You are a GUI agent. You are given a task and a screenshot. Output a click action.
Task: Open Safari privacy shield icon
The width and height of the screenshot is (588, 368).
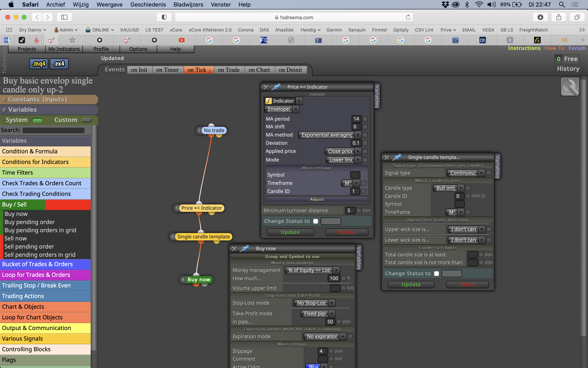(164, 17)
